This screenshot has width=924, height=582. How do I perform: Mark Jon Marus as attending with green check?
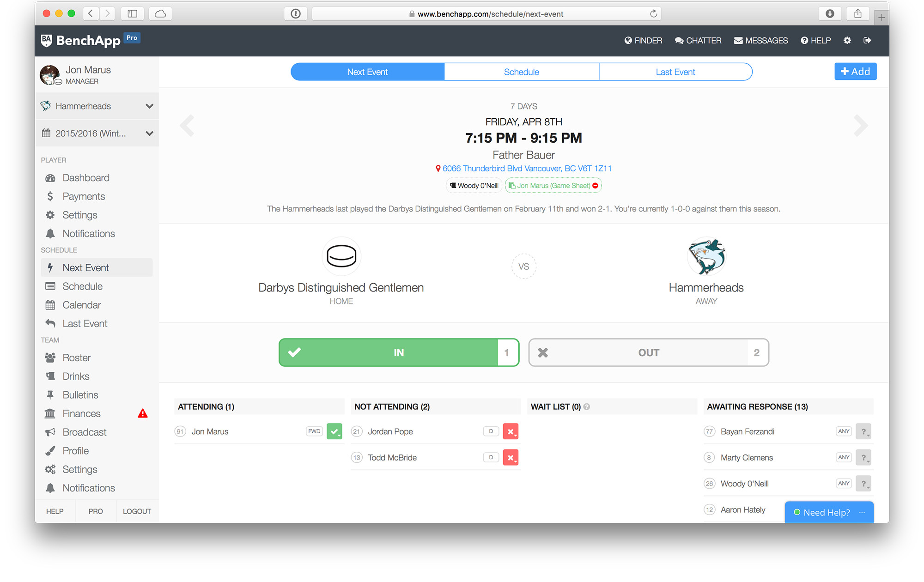coord(334,431)
